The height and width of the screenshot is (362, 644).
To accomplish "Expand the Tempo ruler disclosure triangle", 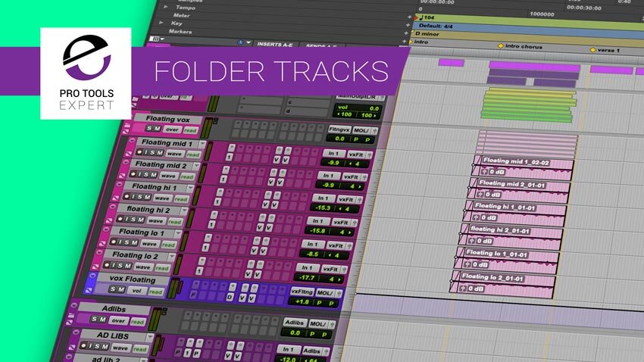I will pos(166,7).
